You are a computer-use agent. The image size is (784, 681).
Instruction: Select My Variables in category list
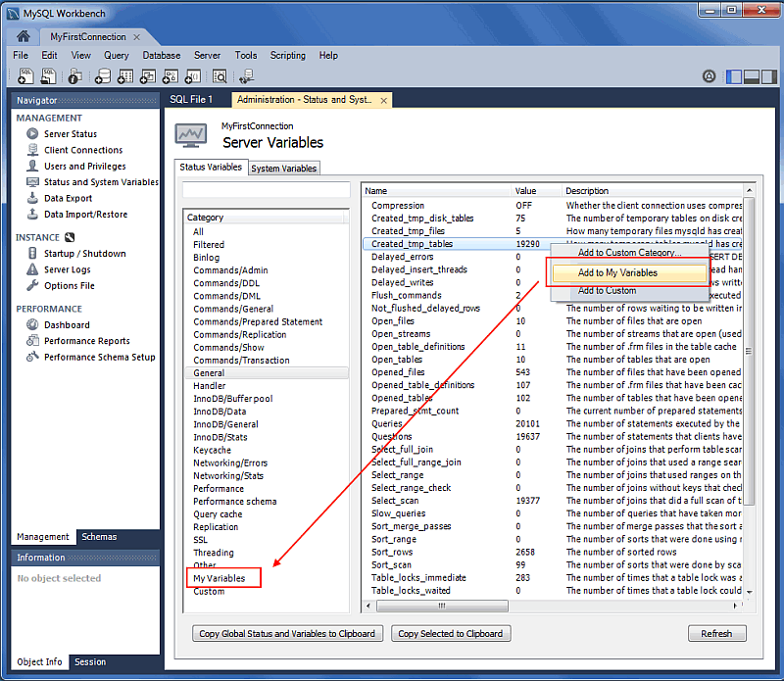click(220, 578)
